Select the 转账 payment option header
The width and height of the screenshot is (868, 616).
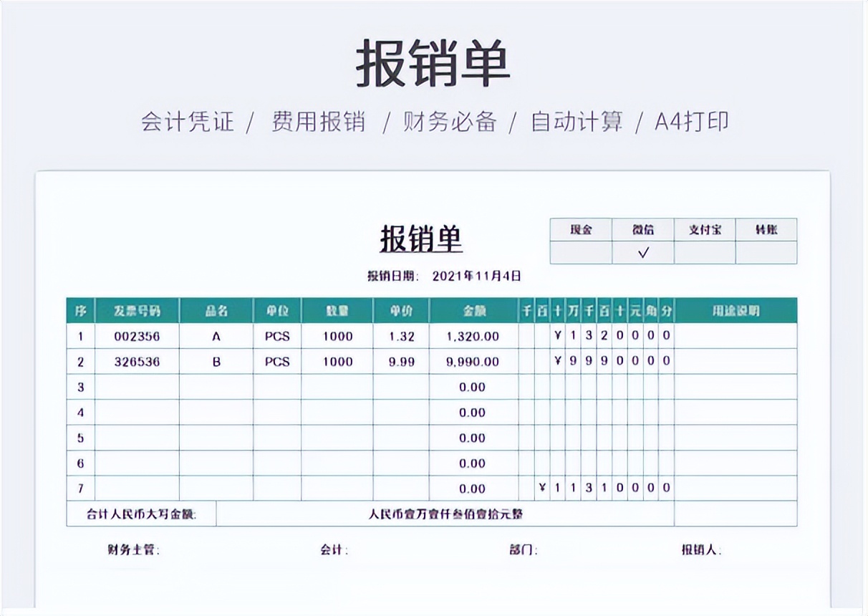tap(765, 229)
